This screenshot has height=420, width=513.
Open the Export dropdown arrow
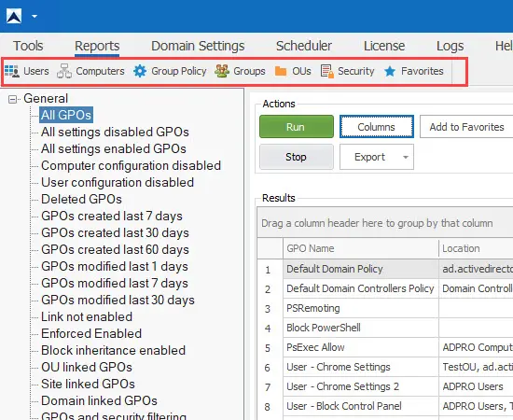406,157
